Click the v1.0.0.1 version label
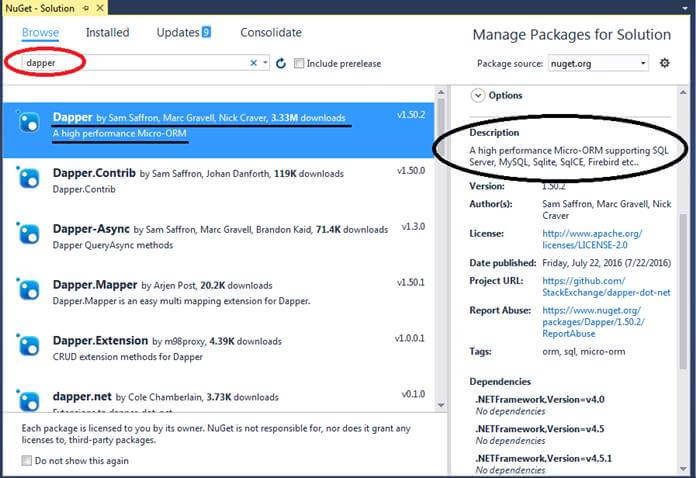This screenshot has width=696, height=478. (410, 339)
